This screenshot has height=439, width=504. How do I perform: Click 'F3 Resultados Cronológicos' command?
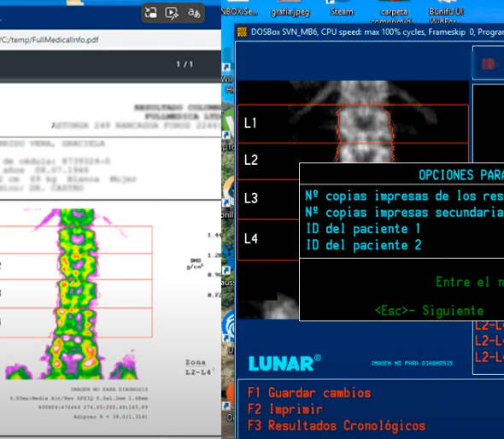point(337,425)
